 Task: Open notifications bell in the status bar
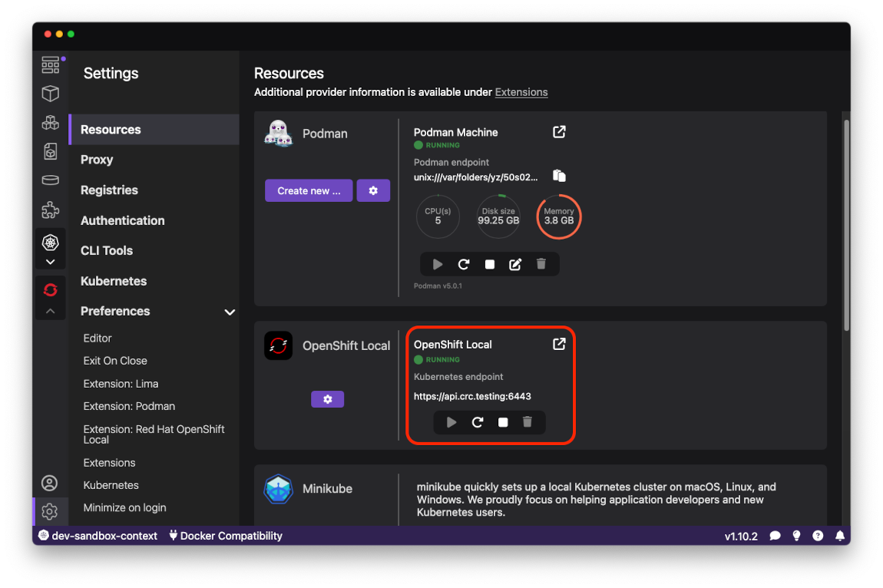pyautogui.click(x=839, y=536)
